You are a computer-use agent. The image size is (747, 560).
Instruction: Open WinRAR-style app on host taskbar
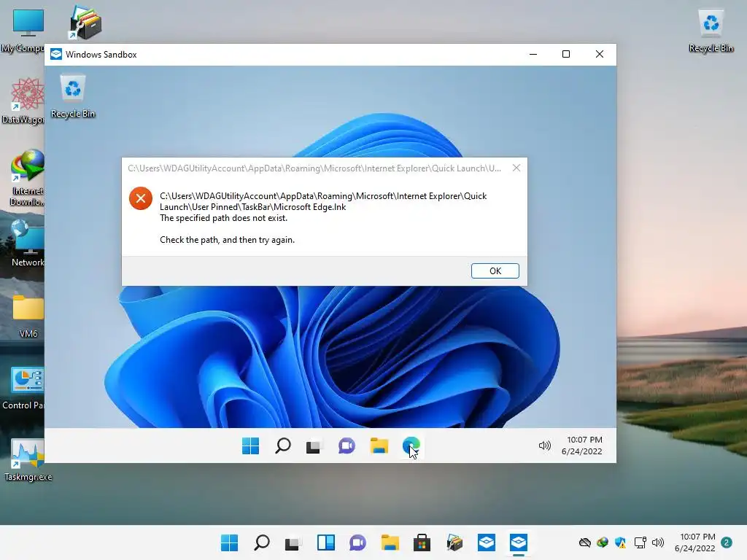click(x=454, y=542)
